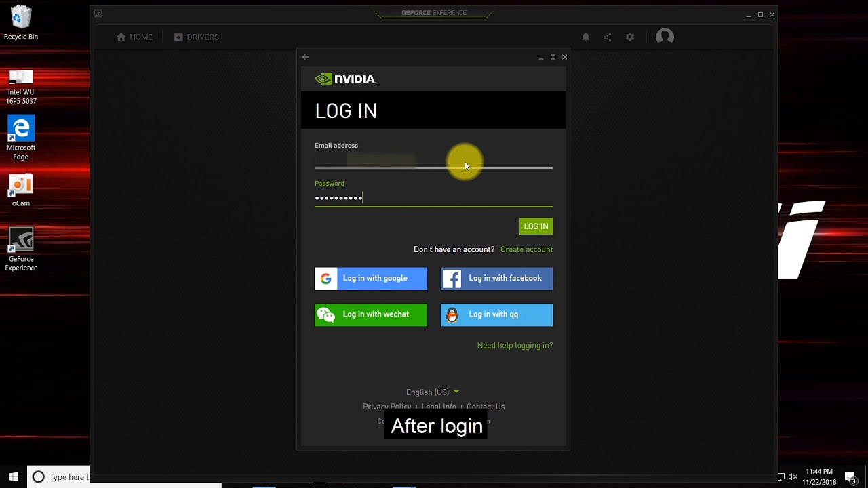Choose Log in with qq
The height and width of the screenshot is (488, 868).
497,314
